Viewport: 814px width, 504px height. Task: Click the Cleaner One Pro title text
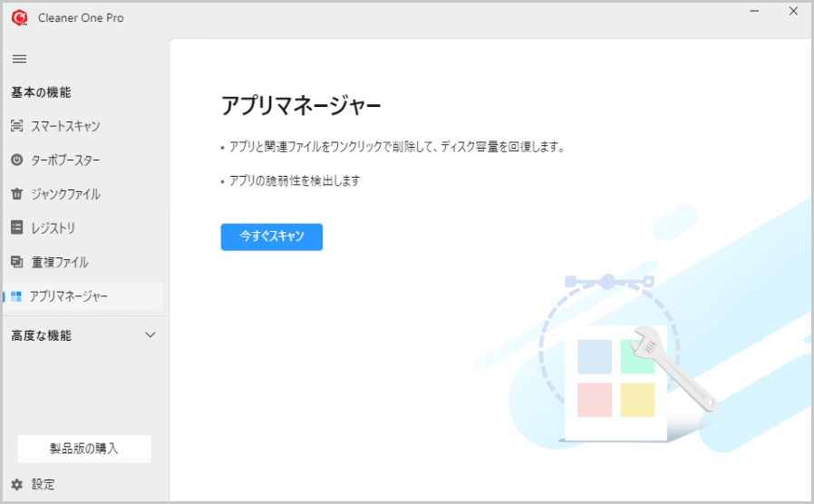pyautogui.click(x=81, y=17)
